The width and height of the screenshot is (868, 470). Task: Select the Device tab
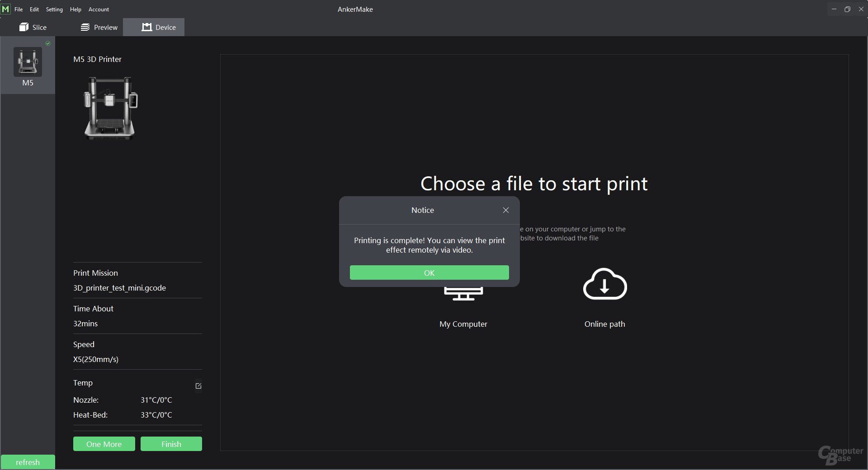(159, 27)
